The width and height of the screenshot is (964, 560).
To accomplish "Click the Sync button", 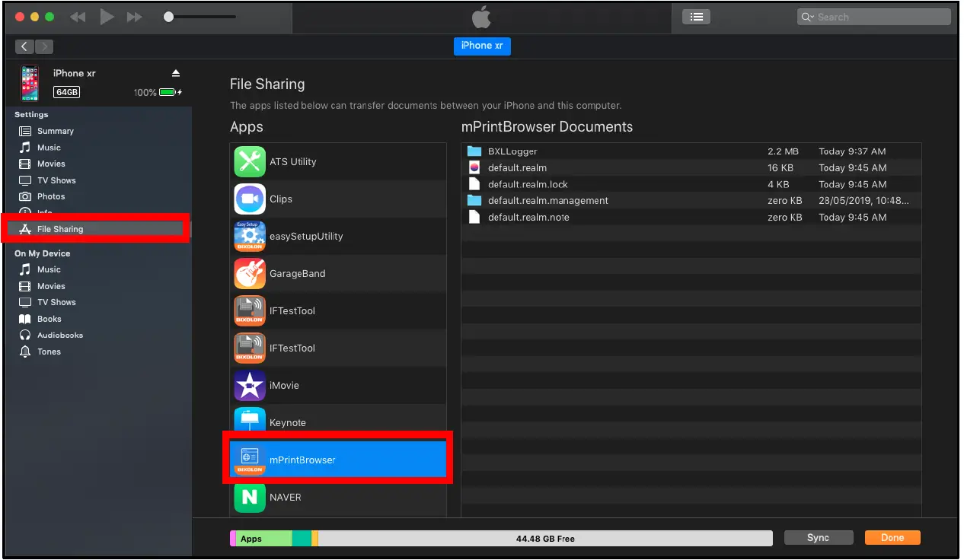I will [818, 537].
